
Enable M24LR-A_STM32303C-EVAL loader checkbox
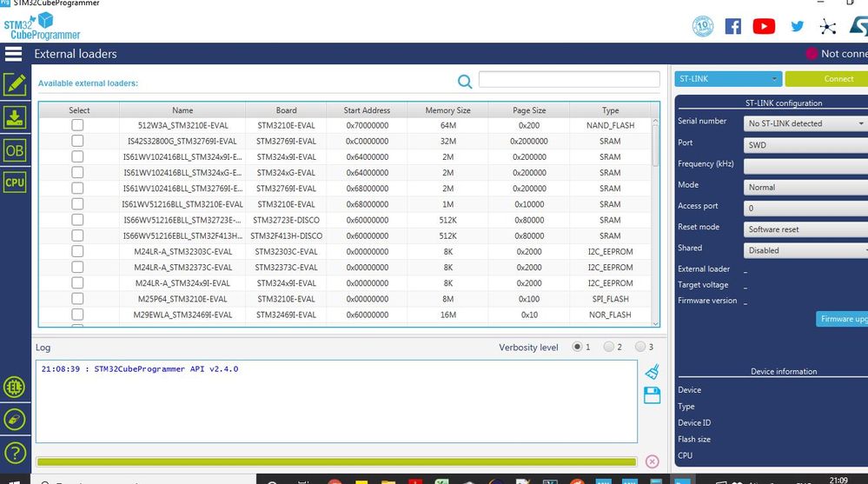tap(77, 251)
